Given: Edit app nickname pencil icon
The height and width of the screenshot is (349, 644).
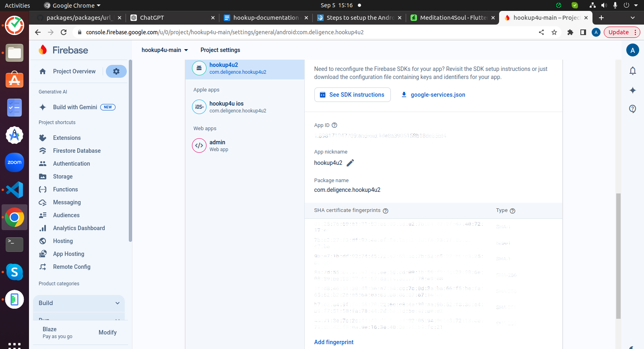Looking at the screenshot, I should coord(350,163).
